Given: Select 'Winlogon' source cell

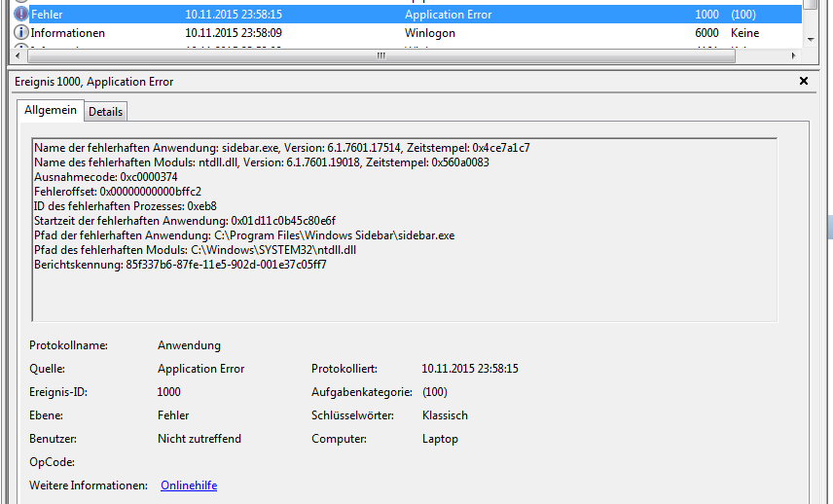Looking at the screenshot, I should 430,33.
